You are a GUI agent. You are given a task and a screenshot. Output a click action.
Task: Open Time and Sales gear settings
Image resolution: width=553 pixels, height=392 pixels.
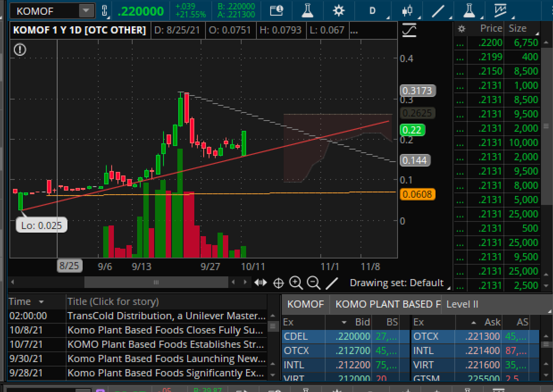(461, 29)
